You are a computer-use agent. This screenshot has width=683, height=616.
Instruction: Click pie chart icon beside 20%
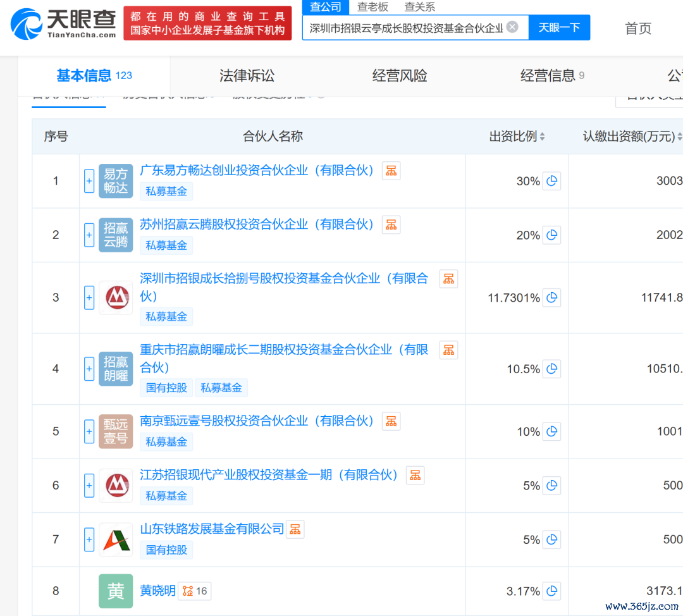[551, 235]
